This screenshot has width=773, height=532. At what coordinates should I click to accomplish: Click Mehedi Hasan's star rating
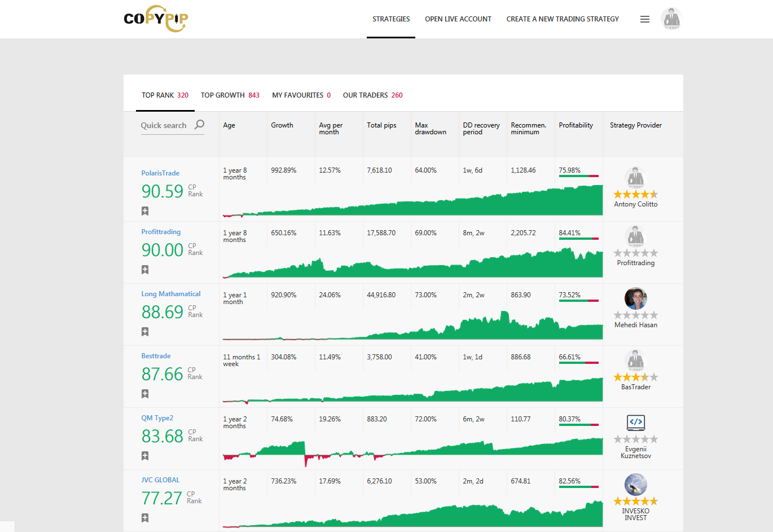[x=636, y=315]
